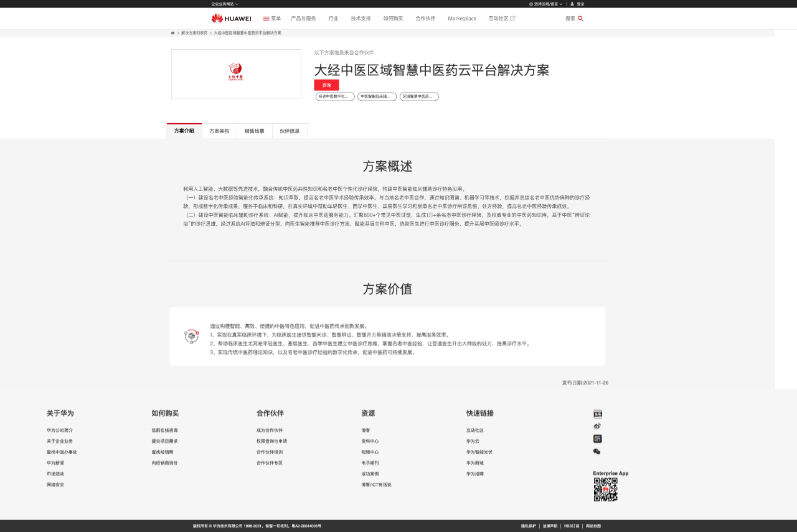Open the 技术支持 menu

[x=361, y=19]
